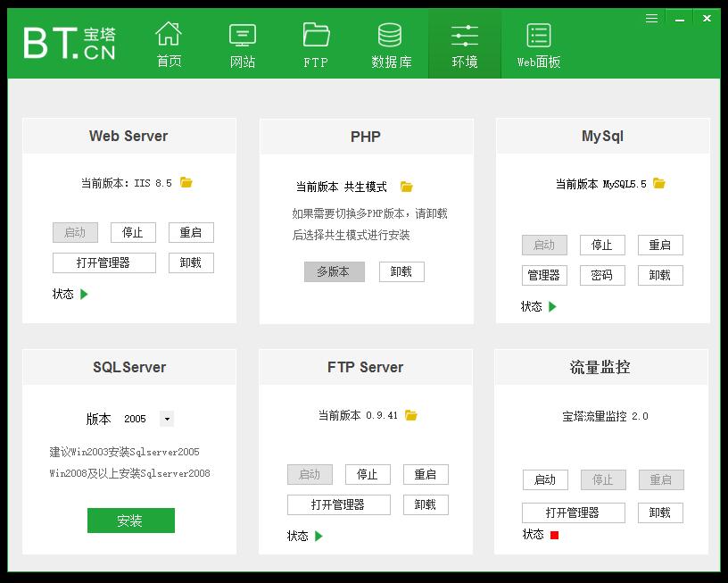Open the FTP tab
Image resolution: width=728 pixels, height=583 pixels.
tap(316, 45)
